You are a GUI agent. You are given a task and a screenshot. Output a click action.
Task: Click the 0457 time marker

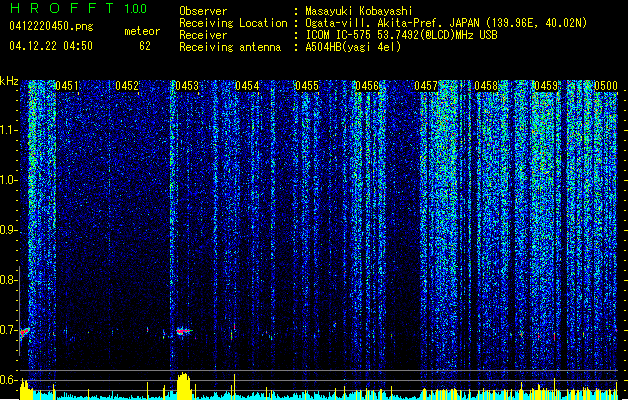(x=426, y=86)
